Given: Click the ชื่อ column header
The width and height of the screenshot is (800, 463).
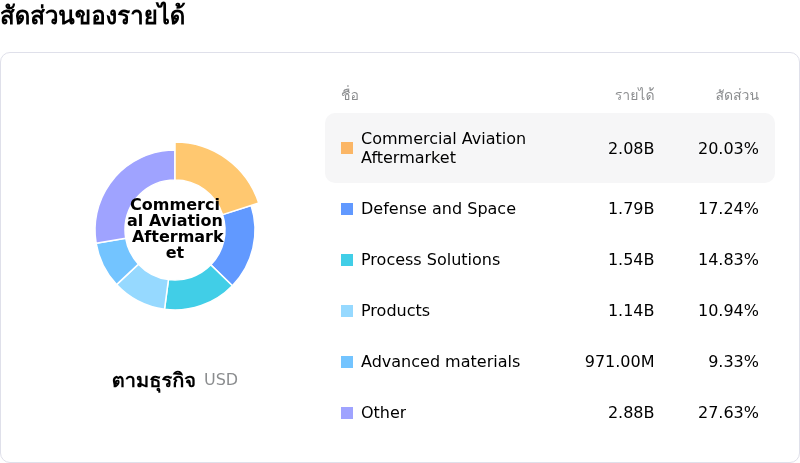Looking at the screenshot, I should [350, 95].
